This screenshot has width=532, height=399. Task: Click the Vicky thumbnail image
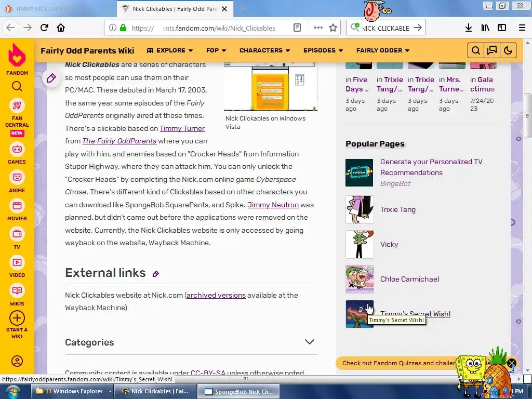click(x=360, y=244)
